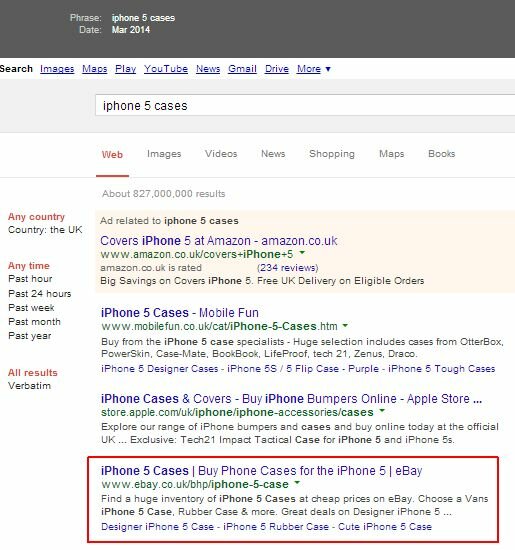The height and width of the screenshot is (550, 515).
Task: Expand the arrow next to mobilefun.co.uk URL
Action: (x=345, y=326)
